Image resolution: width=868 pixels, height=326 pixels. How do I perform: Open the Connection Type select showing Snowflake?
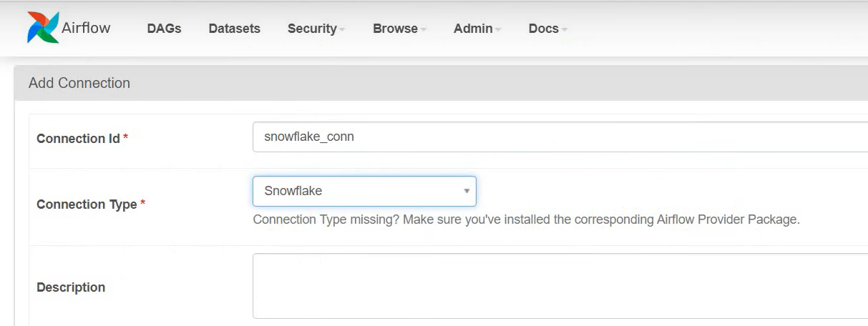pos(364,191)
